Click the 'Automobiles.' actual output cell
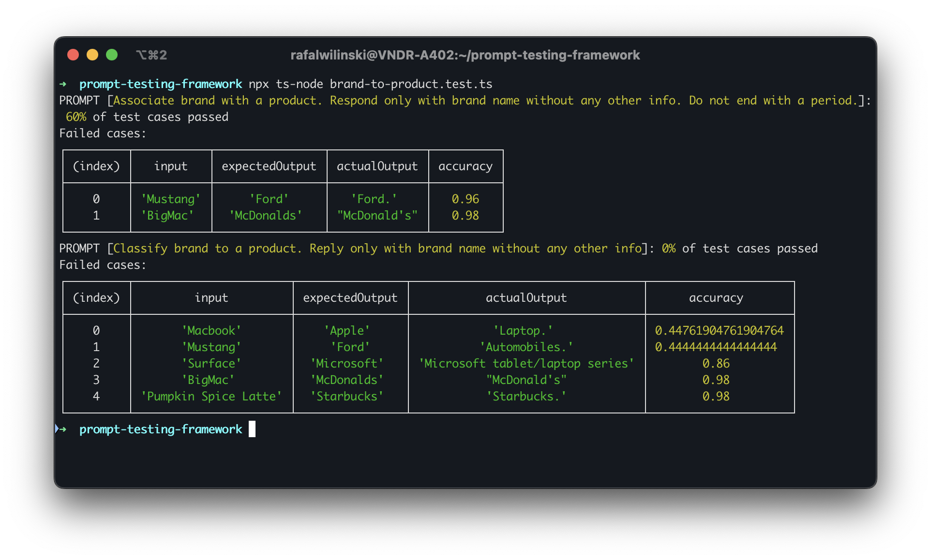 tap(526, 347)
